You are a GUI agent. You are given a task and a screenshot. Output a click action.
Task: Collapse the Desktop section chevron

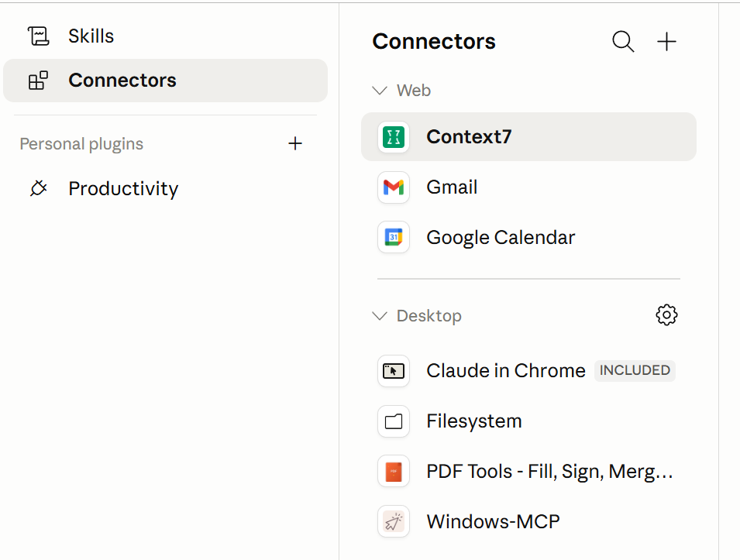[380, 315]
